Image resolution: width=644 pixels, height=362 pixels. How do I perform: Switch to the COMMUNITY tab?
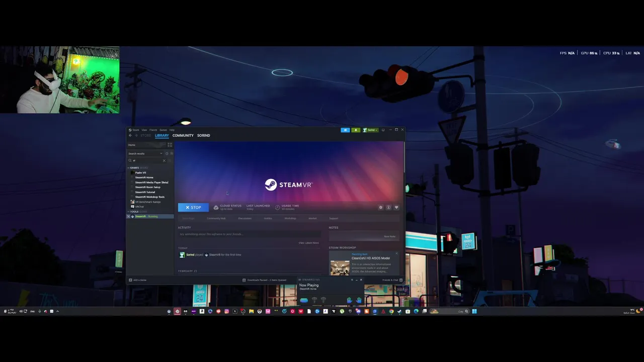183,135
